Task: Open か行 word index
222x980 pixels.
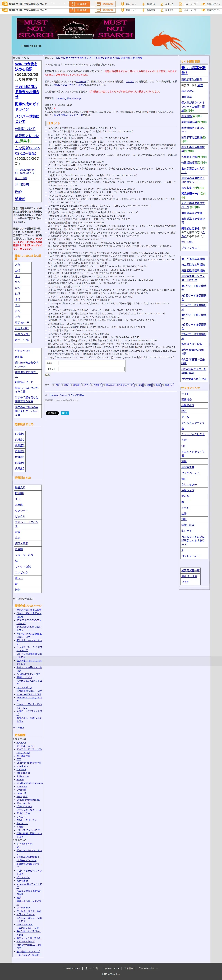Action: pyautogui.click(x=17, y=271)
